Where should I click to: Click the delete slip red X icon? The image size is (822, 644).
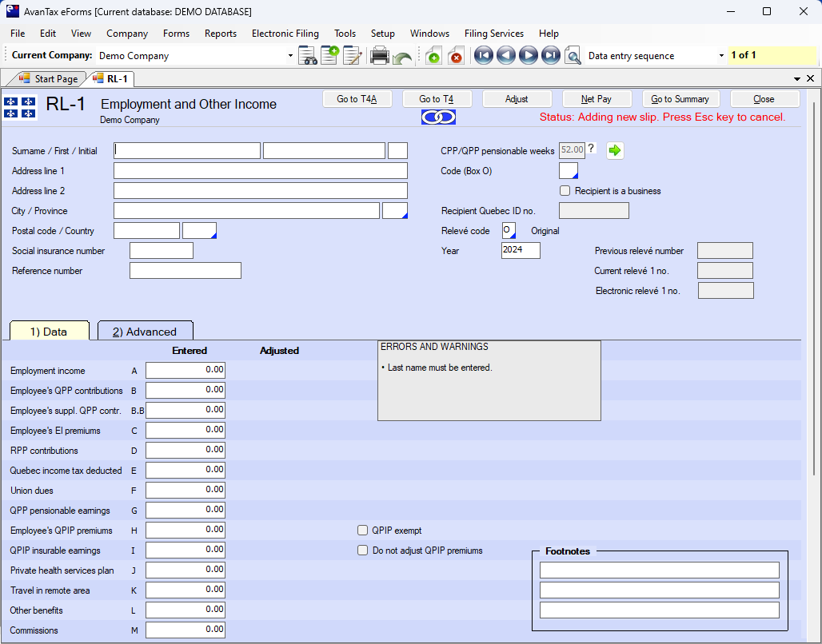coord(456,56)
